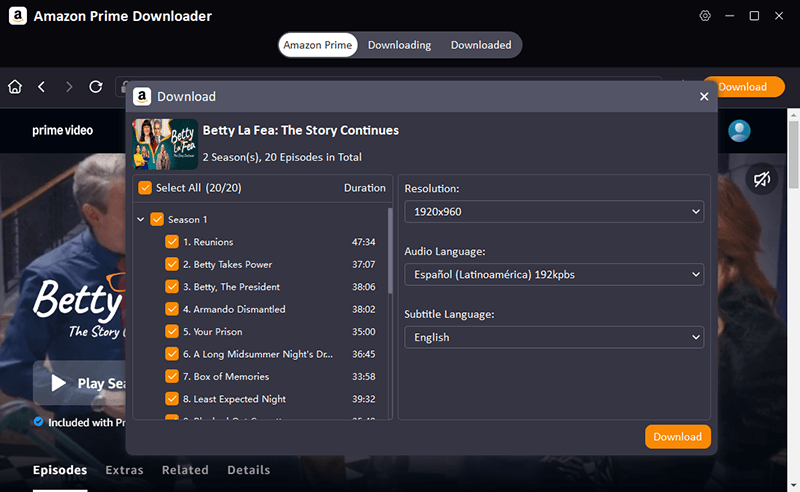Switch to the Downloaded tab
The height and width of the screenshot is (492, 800).
coord(481,45)
